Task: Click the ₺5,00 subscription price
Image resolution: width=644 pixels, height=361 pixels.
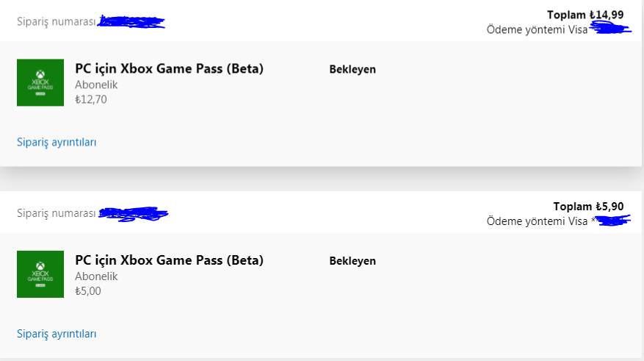Action: tap(88, 291)
